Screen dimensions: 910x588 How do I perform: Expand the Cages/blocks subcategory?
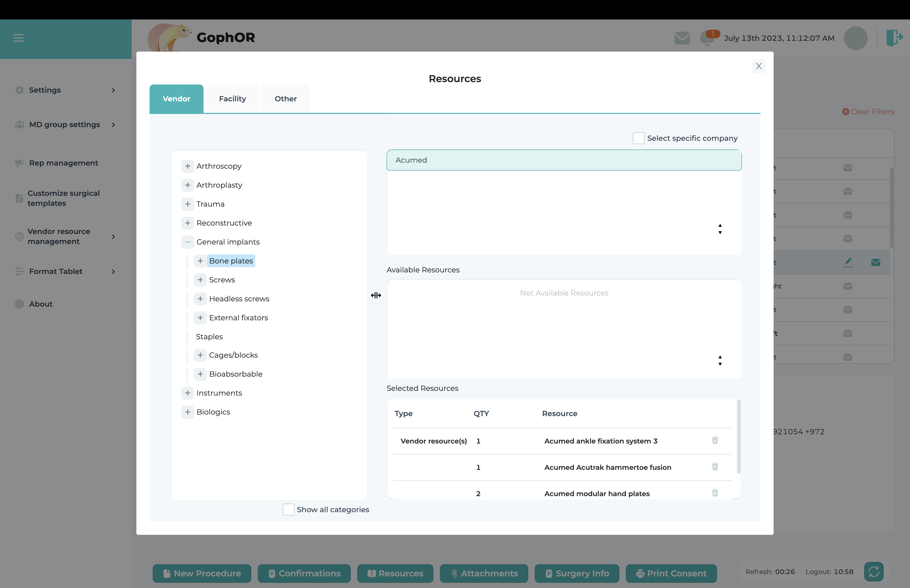200,355
